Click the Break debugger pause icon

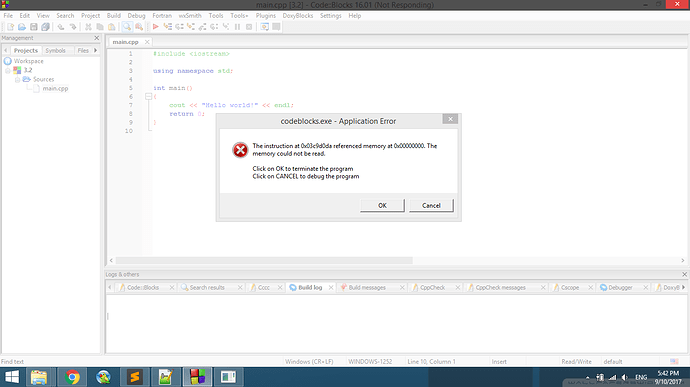click(237, 27)
